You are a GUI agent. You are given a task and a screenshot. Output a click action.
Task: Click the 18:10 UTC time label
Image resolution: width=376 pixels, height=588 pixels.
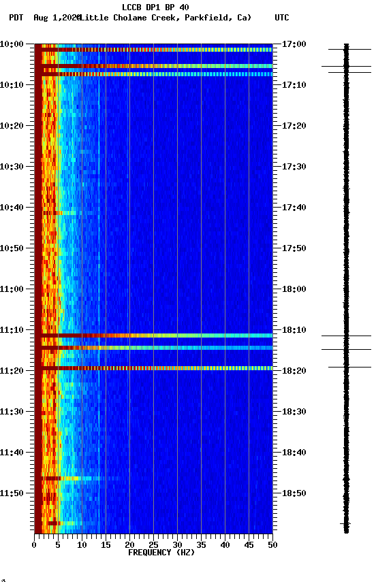coord(294,330)
